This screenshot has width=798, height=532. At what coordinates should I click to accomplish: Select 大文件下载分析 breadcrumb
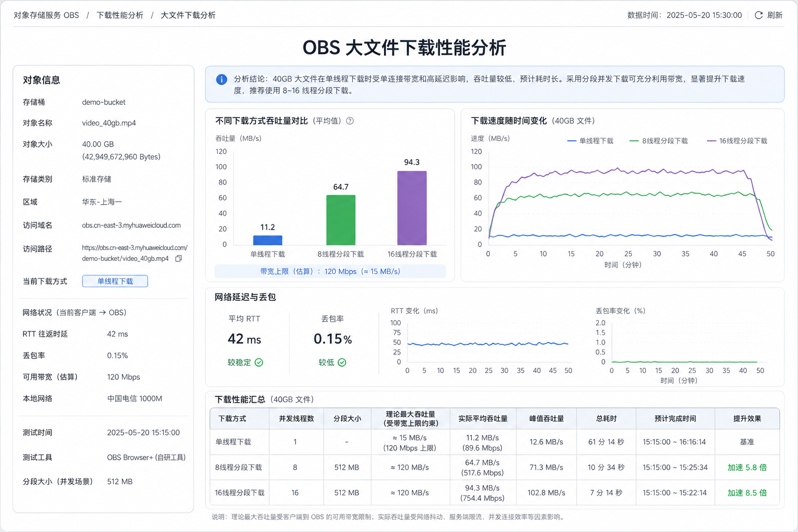[188, 15]
